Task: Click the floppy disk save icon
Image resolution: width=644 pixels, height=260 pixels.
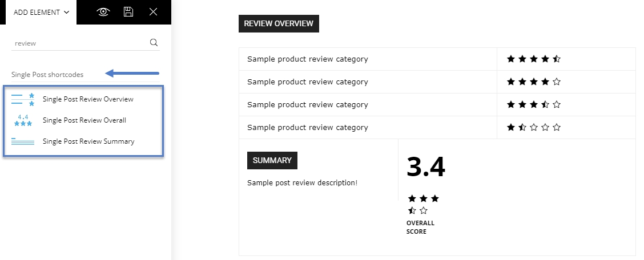Action: coord(128,12)
